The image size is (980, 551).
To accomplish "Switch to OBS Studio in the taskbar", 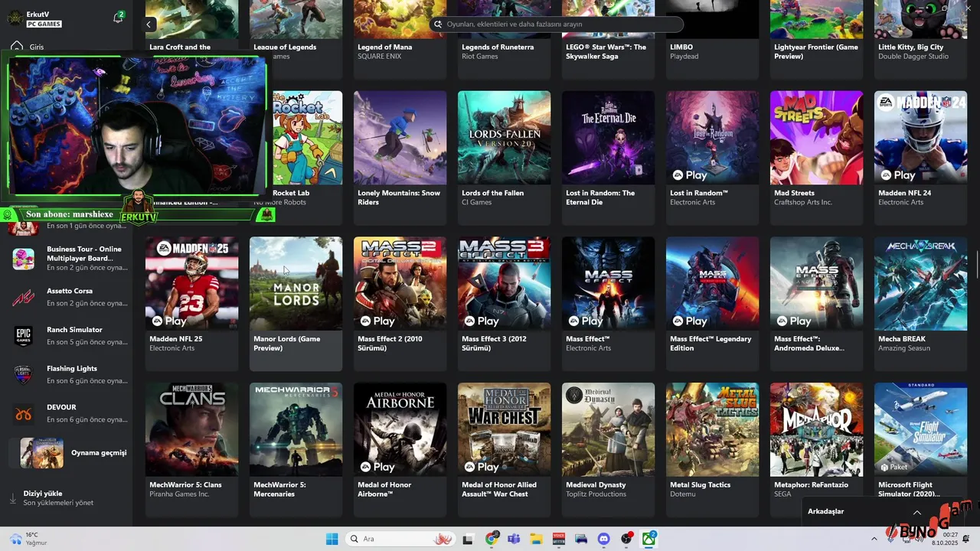I will (x=626, y=539).
